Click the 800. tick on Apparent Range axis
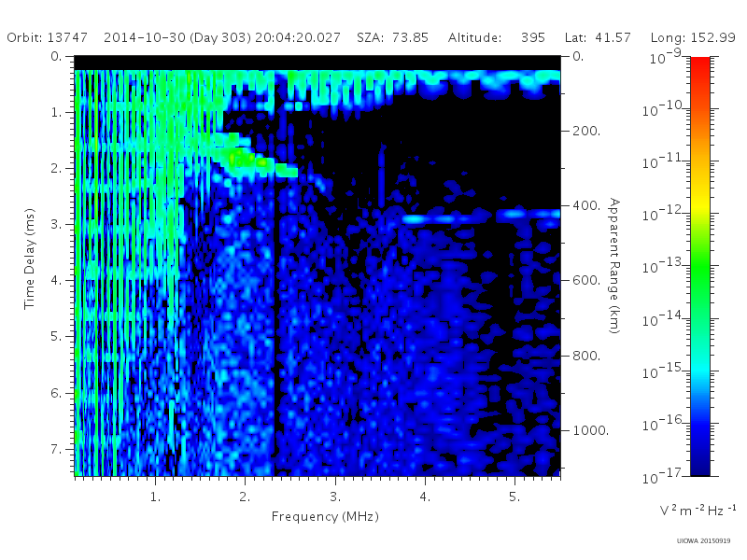 point(586,356)
